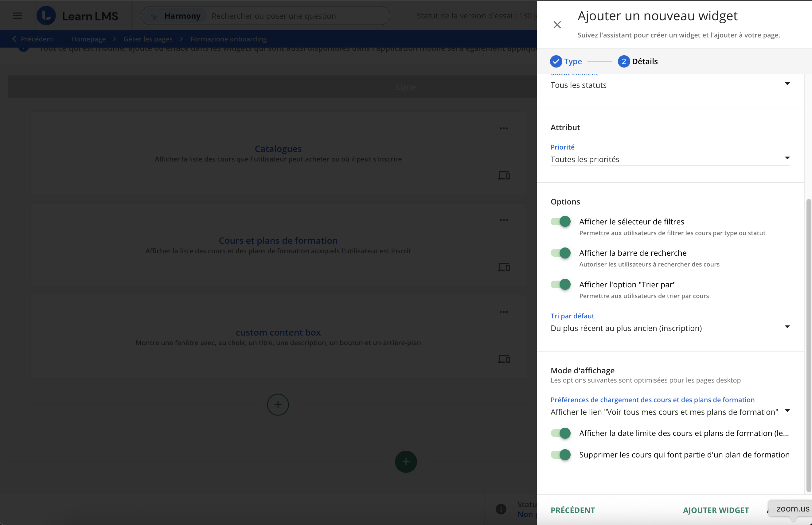Image resolution: width=812 pixels, height=525 pixels.
Task: Open Catalogues widget three-dot menu
Action: coord(504,129)
